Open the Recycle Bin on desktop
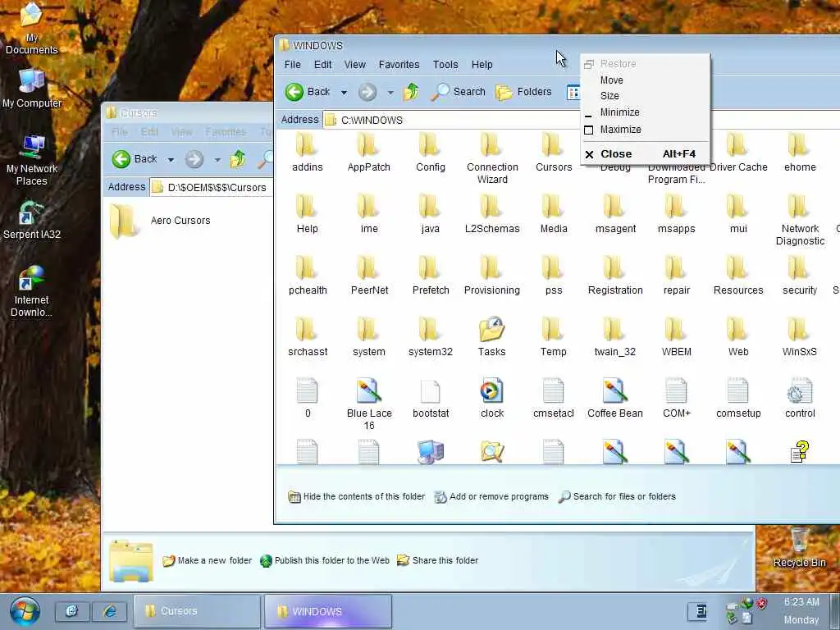 799,547
